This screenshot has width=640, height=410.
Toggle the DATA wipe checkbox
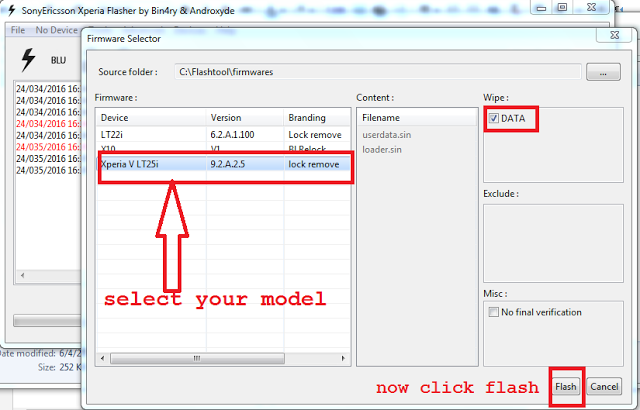coord(494,118)
